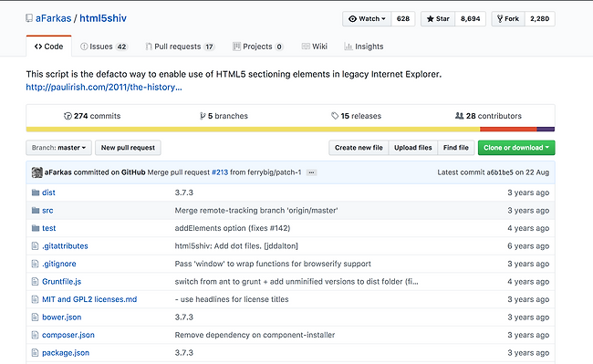Click the dist folder icon
This screenshot has width=593, height=364.
(36, 192)
